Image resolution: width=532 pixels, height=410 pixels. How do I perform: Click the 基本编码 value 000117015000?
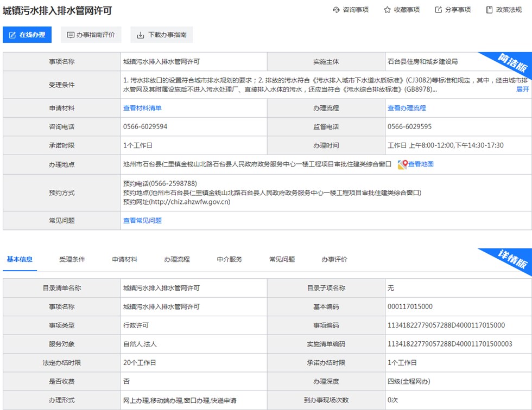click(410, 306)
